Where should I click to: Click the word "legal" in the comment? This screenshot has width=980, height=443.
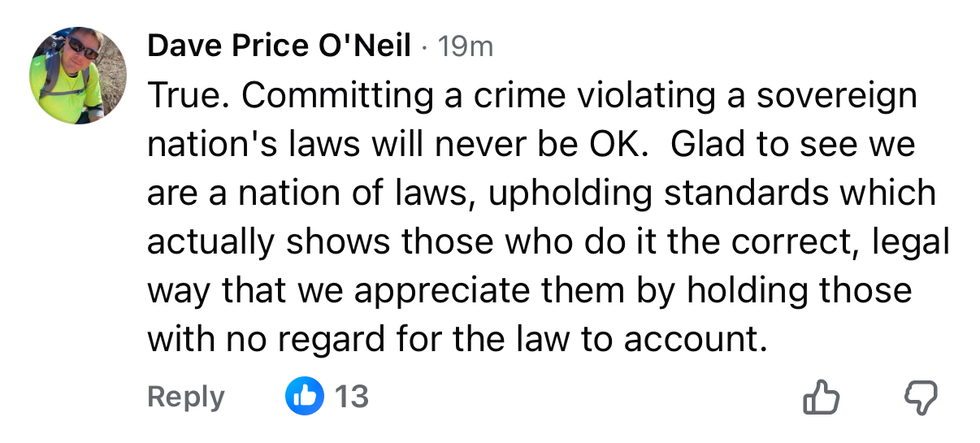pyautogui.click(x=910, y=242)
